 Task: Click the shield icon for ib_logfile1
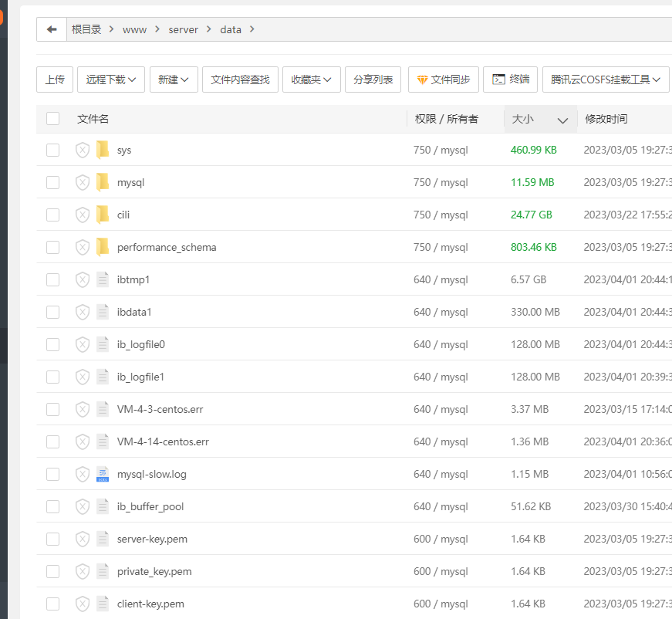click(83, 377)
